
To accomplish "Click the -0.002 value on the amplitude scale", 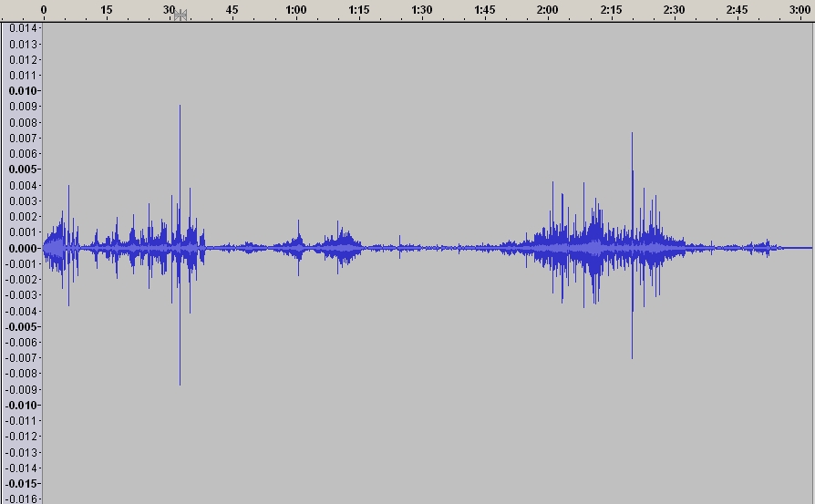I will [21, 280].
